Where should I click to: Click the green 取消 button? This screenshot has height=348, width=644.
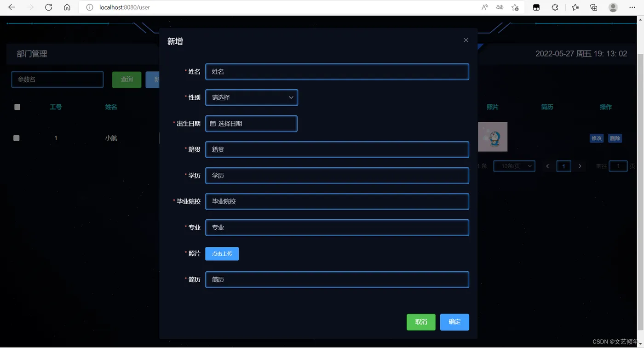(421, 322)
